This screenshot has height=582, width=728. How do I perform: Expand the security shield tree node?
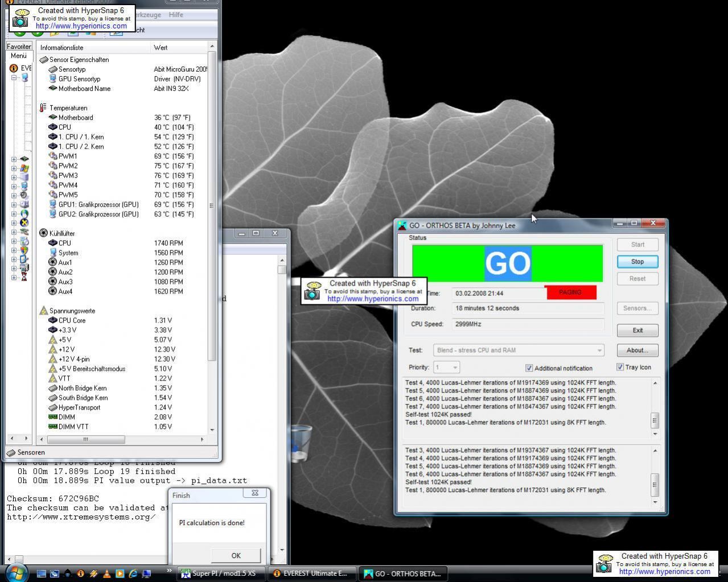(x=14, y=250)
